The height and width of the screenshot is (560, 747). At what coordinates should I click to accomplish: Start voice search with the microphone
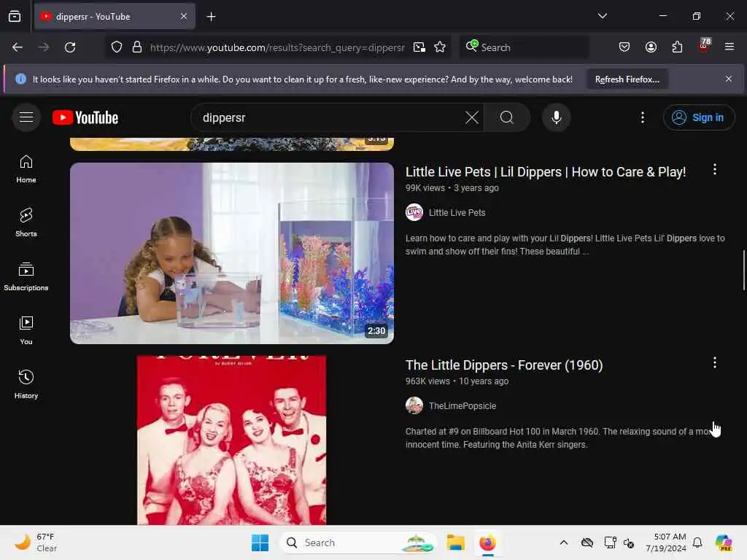(556, 117)
